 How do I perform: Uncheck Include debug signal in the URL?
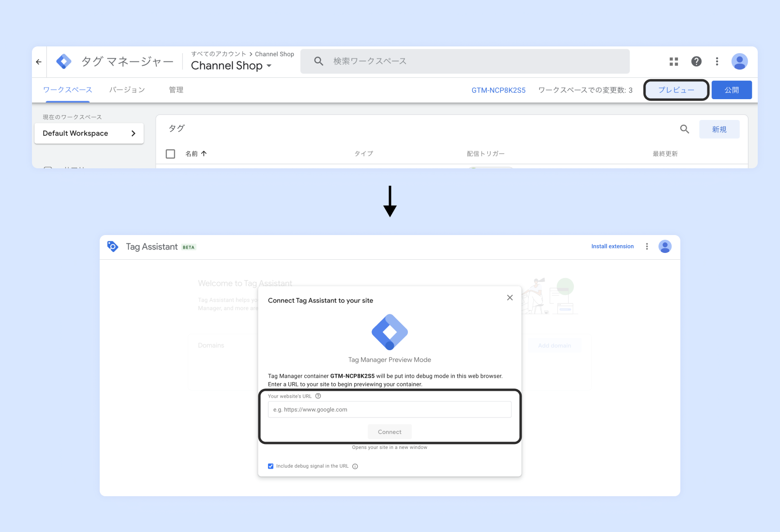[270, 466]
